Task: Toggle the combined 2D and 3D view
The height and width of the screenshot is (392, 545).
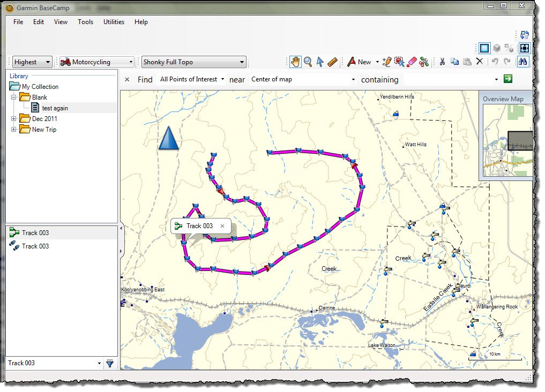Action: [x=509, y=48]
